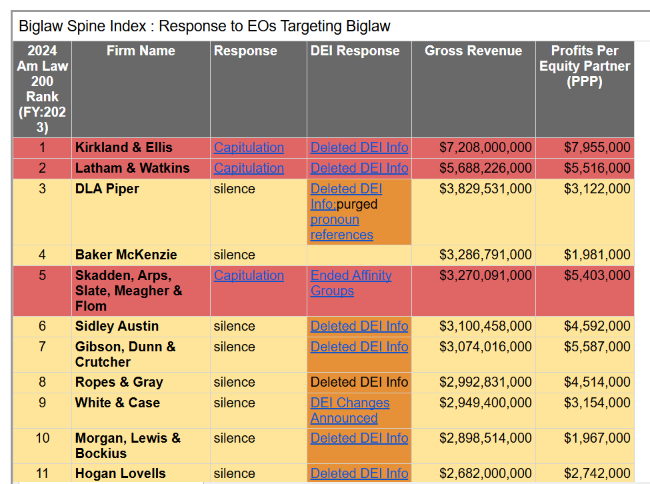This screenshot has width=650, height=484.
Task: Click rank 5 cell for Skadden
Action: click(42, 291)
